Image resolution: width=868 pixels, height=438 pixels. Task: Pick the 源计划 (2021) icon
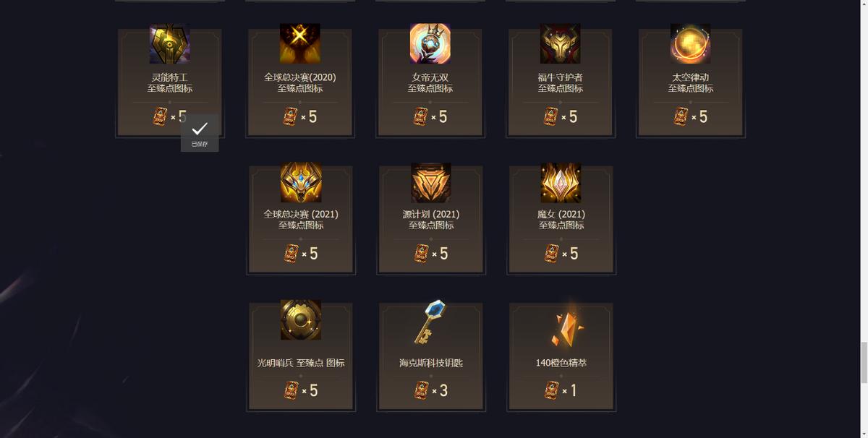(x=431, y=182)
